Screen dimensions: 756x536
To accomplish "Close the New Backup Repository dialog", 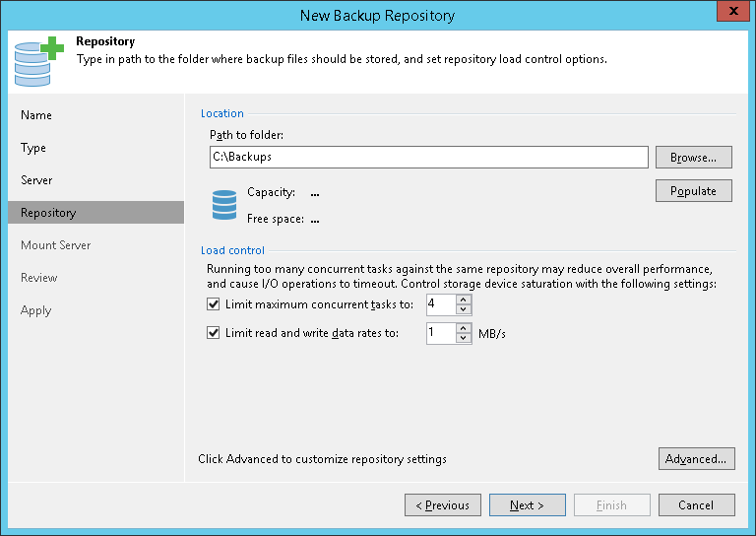I will click(x=731, y=14).
